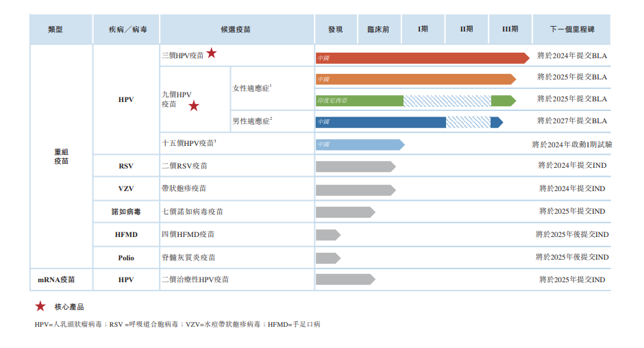Select the 諾如病毒 disease cell
Viewport: 644px width, 348px height.
click(125, 212)
